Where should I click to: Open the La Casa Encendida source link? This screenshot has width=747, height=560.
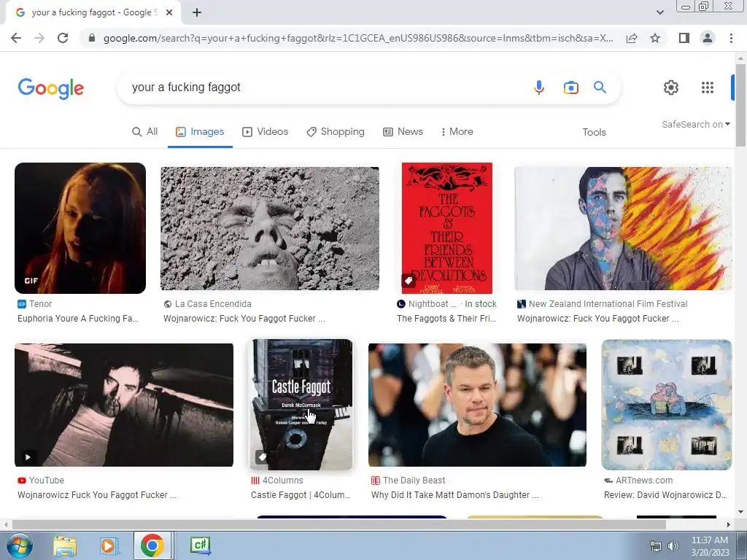[x=207, y=304]
